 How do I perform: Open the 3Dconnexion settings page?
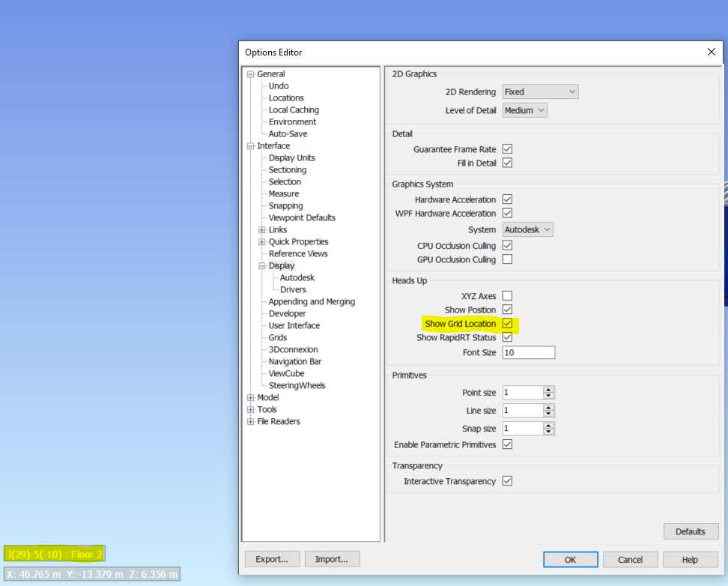click(x=293, y=349)
